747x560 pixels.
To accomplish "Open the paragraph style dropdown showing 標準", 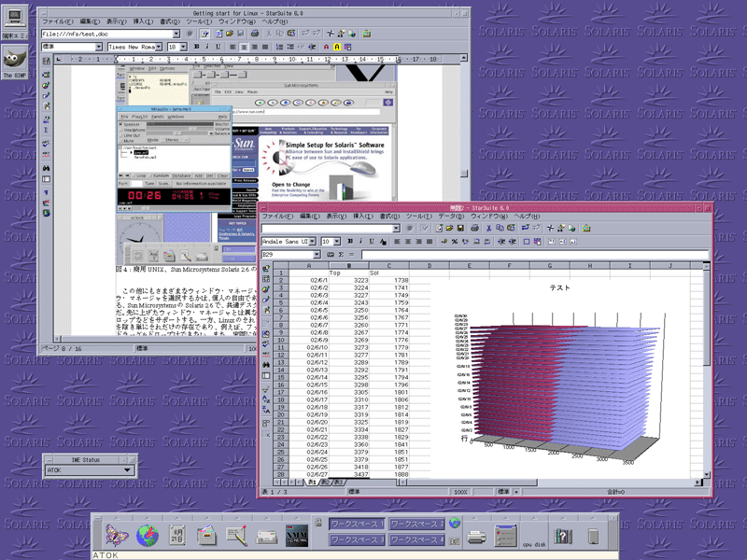I will coord(99,47).
